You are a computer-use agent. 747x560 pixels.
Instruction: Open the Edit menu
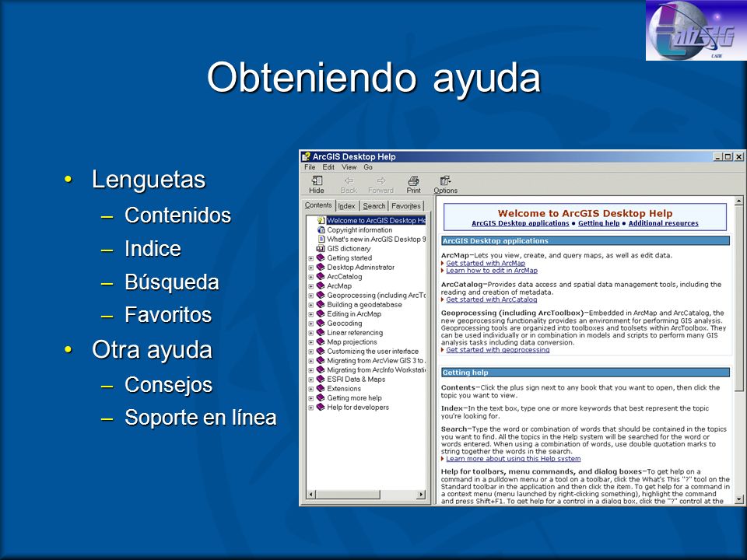point(328,167)
